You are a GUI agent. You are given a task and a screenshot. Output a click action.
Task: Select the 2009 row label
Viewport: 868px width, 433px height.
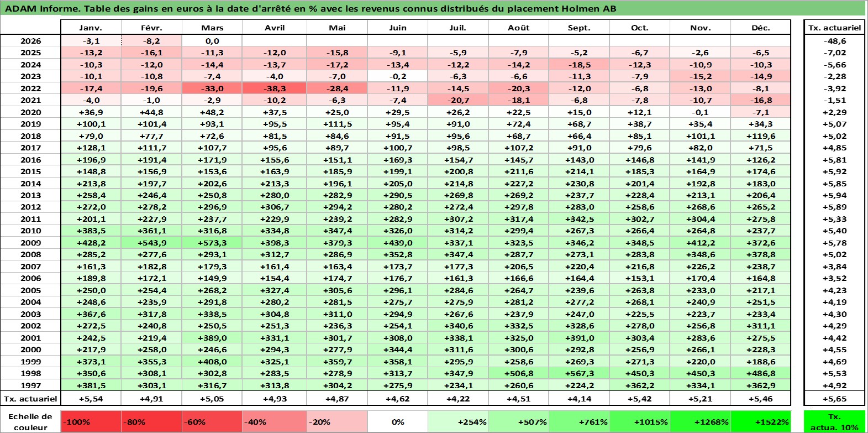pos(30,243)
